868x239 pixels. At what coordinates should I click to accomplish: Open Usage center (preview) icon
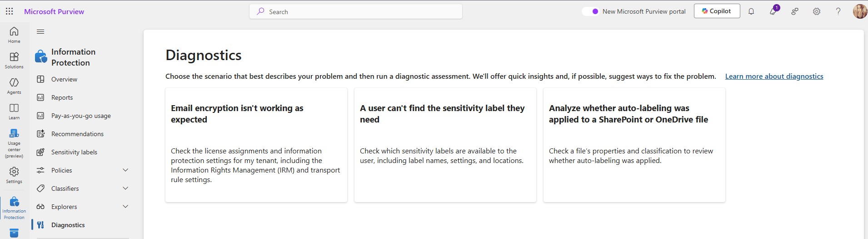(14, 143)
